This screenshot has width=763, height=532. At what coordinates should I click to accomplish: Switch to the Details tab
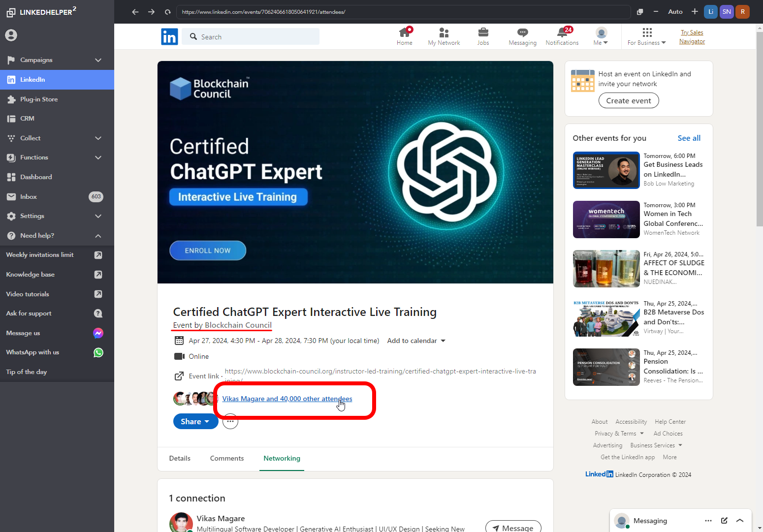(180, 458)
